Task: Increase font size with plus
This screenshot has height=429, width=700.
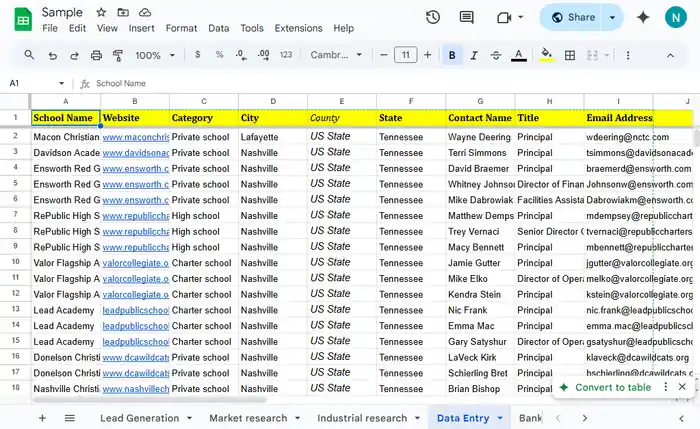Action: point(428,55)
